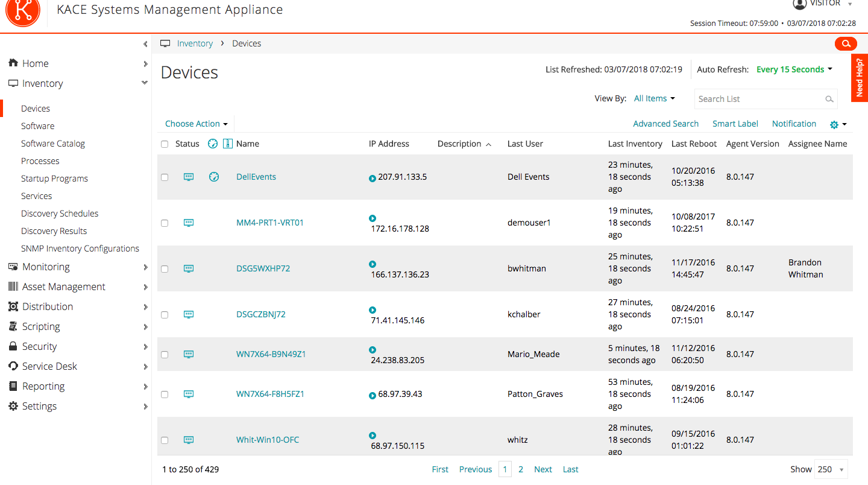Click the visitor user avatar icon
This screenshot has height=485, width=868.
(x=799, y=4)
